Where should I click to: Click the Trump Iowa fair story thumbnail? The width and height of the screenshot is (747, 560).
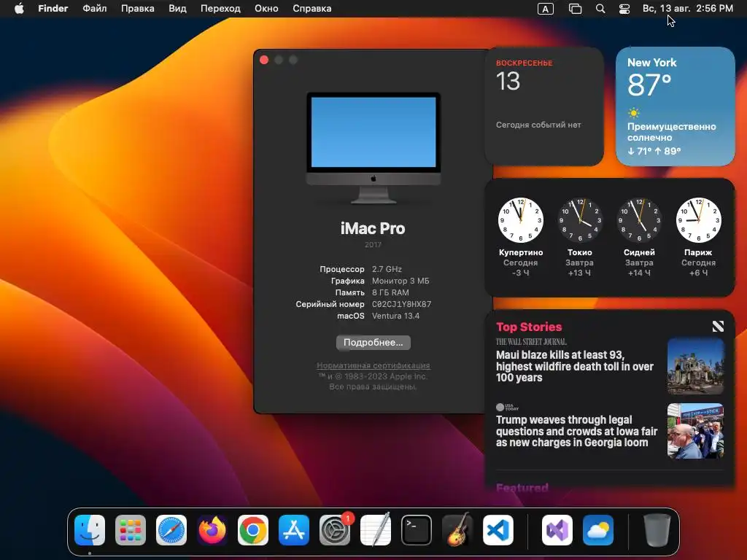(x=695, y=431)
